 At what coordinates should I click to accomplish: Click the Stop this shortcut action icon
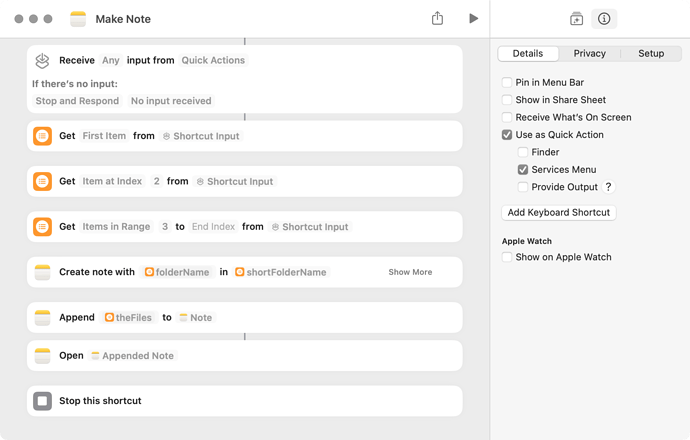[42, 401]
